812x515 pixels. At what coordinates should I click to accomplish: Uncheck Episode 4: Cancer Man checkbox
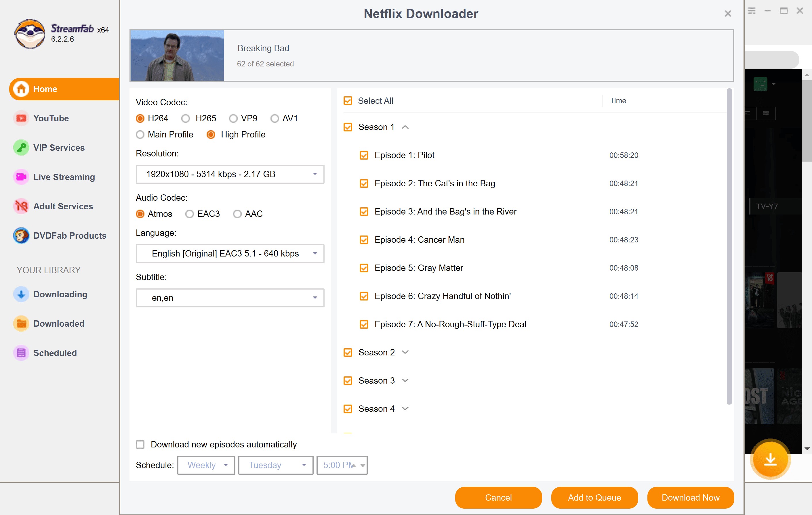tap(364, 240)
